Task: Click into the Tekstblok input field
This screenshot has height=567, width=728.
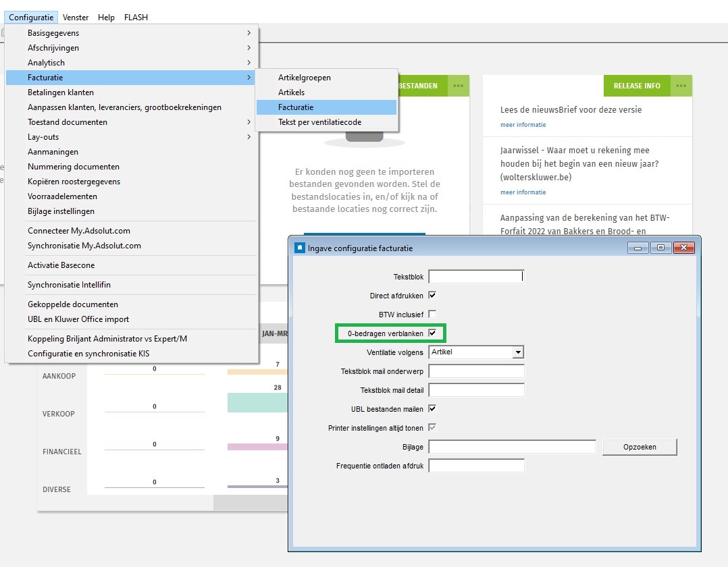Action: tap(475, 276)
